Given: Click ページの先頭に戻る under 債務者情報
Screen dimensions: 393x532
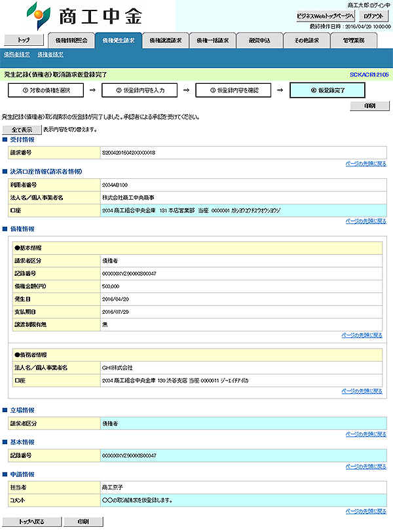Looking at the screenshot, I should click(x=362, y=391).
